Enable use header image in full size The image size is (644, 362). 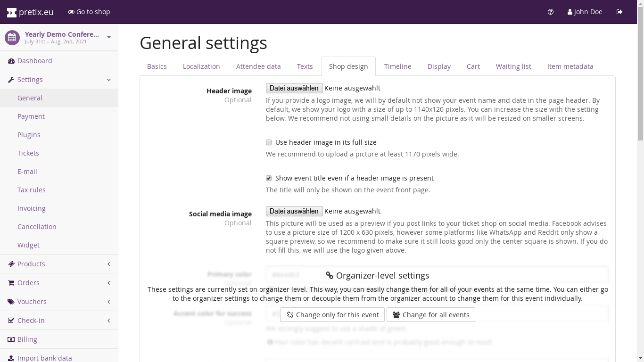[x=269, y=142]
